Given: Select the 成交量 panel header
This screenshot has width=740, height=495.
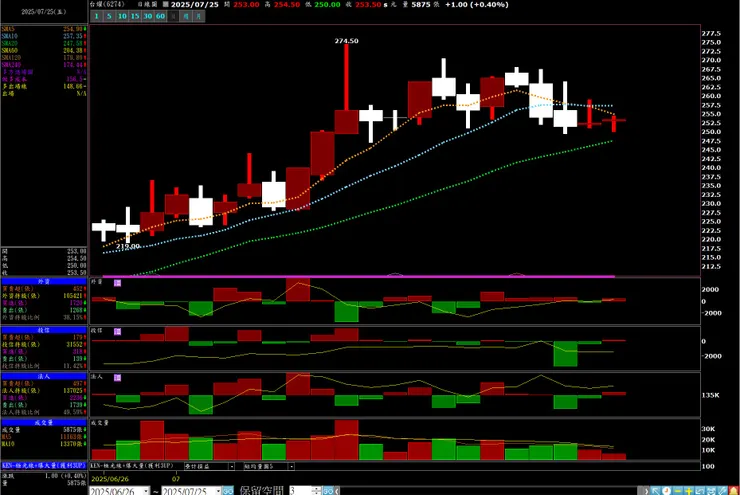Looking at the screenshot, I should [x=43, y=422].
